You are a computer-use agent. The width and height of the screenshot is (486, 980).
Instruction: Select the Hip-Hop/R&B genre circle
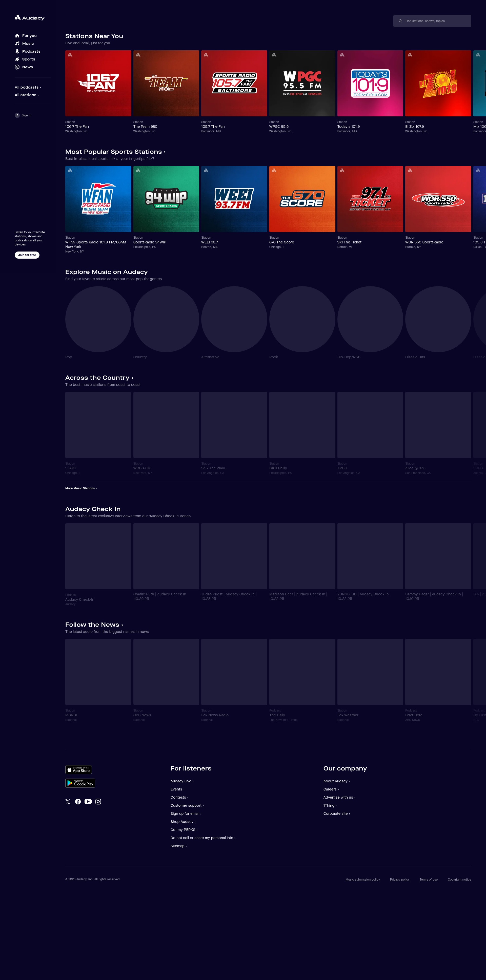tap(370, 319)
